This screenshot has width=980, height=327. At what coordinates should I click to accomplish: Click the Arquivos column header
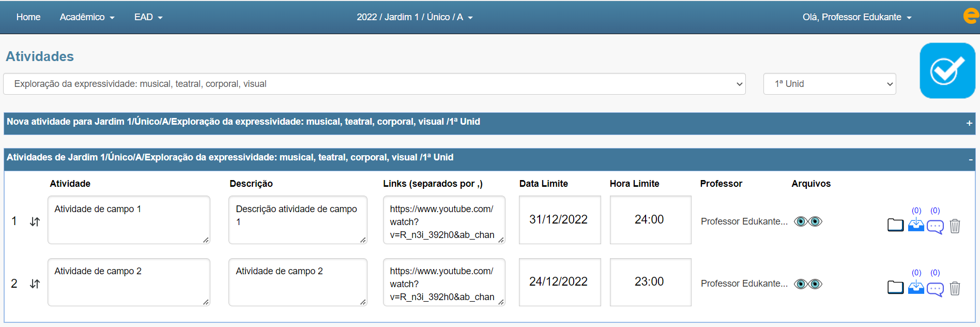[x=811, y=184]
